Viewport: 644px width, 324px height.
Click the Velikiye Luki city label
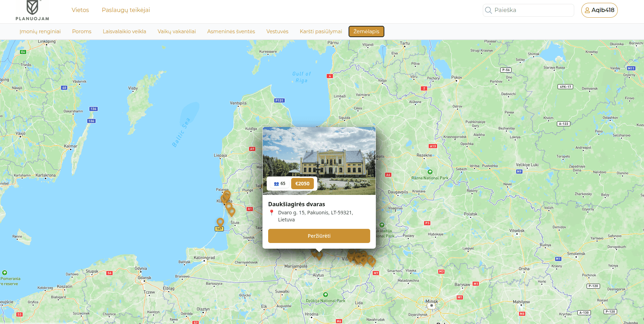527,164
